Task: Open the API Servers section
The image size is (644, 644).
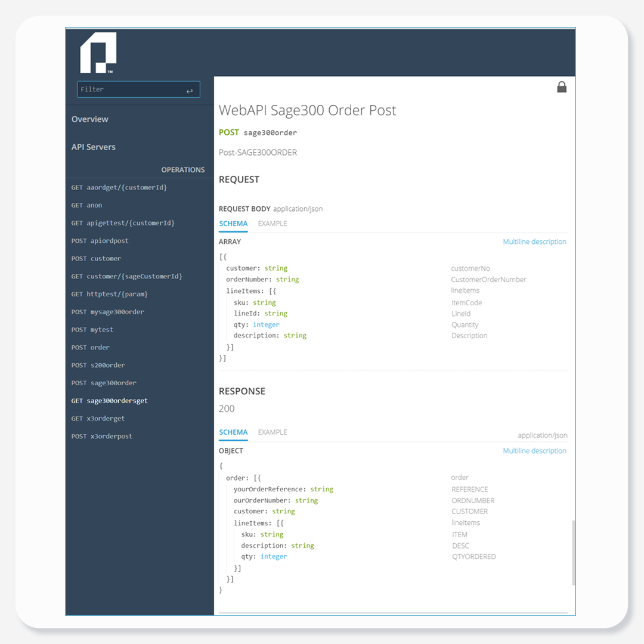Action: 93,147
